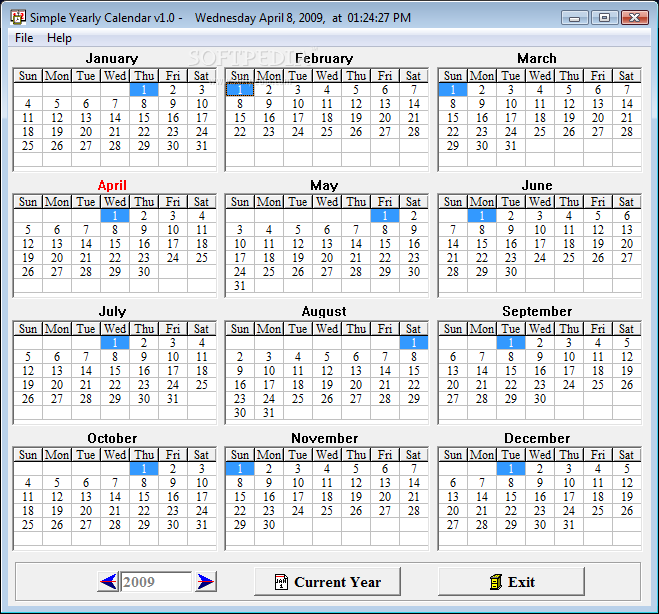The height and width of the screenshot is (614, 659).
Task: Select February 1 focused cell
Action: (240, 90)
